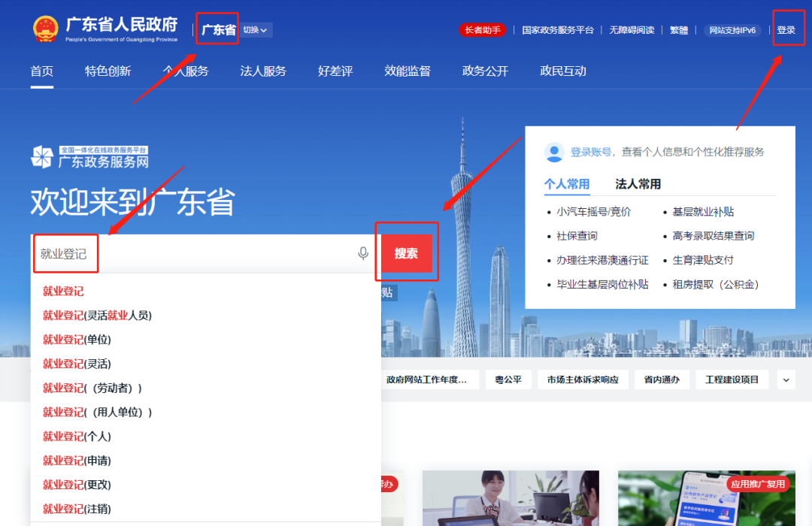Open 基层就业补贴 service link
Image resolution: width=812 pixels, height=526 pixels.
click(703, 212)
